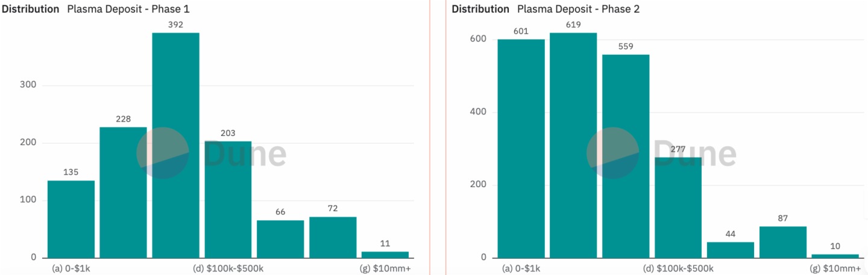Image resolution: width=868 pixels, height=275 pixels.
Task: Click the 203 bar in Phase 1
Action: click(228, 199)
